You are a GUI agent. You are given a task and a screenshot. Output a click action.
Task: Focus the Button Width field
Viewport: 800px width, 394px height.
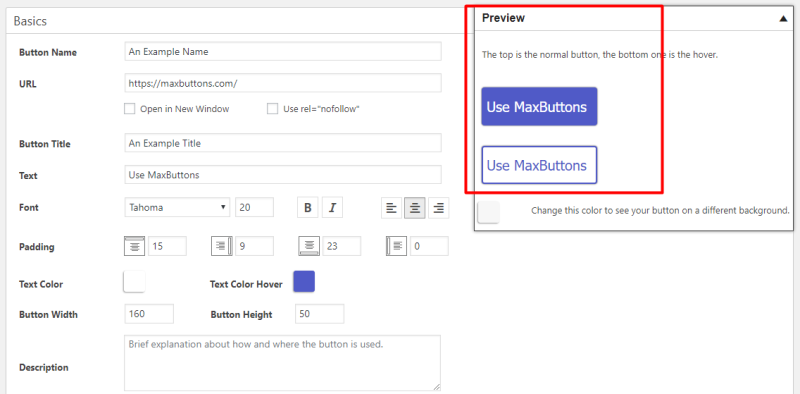(x=149, y=314)
